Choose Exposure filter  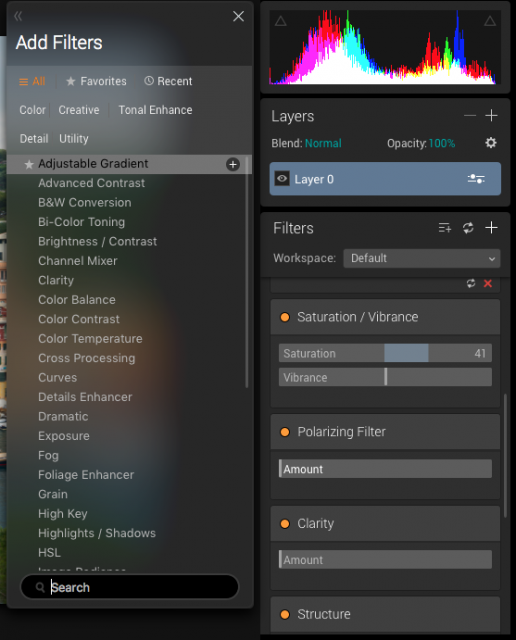pyautogui.click(x=64, y=436)
